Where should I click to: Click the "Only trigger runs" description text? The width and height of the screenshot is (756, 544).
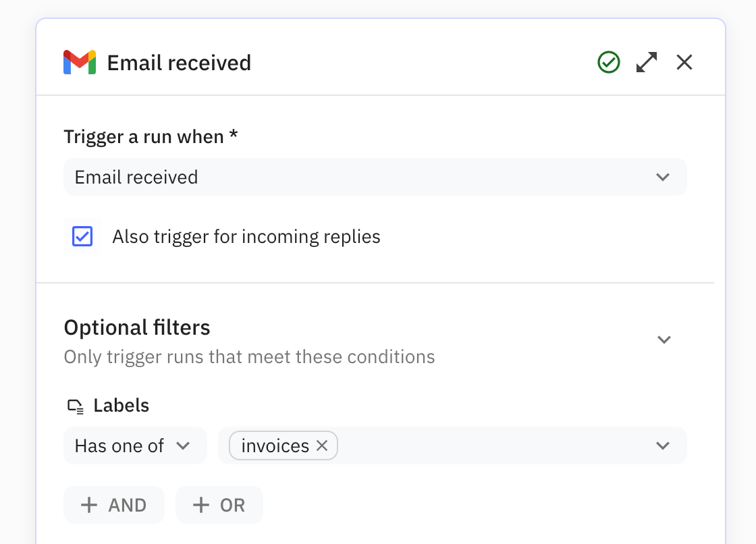point(249,356)
